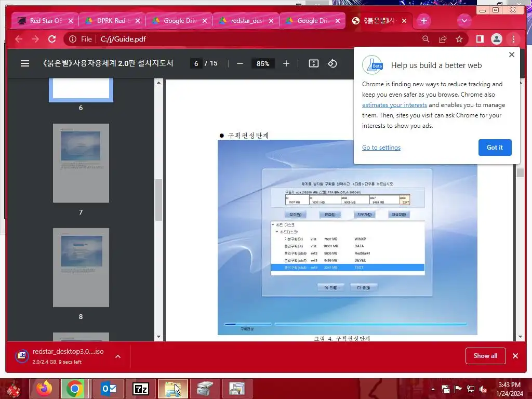The height and width of the screenshot is (399, 532).
Task: Close the downloads bar
Action: tap(515, 355)
